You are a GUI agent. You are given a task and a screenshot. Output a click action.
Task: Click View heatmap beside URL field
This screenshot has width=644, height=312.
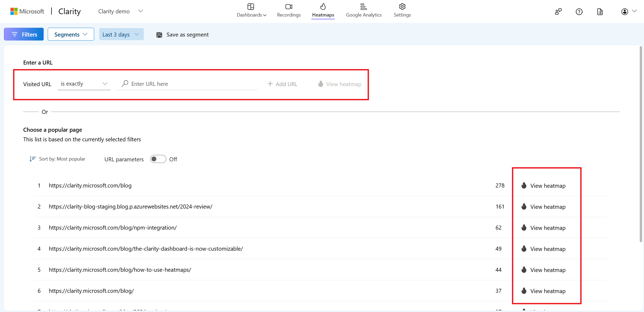click(x=340, y=84)
